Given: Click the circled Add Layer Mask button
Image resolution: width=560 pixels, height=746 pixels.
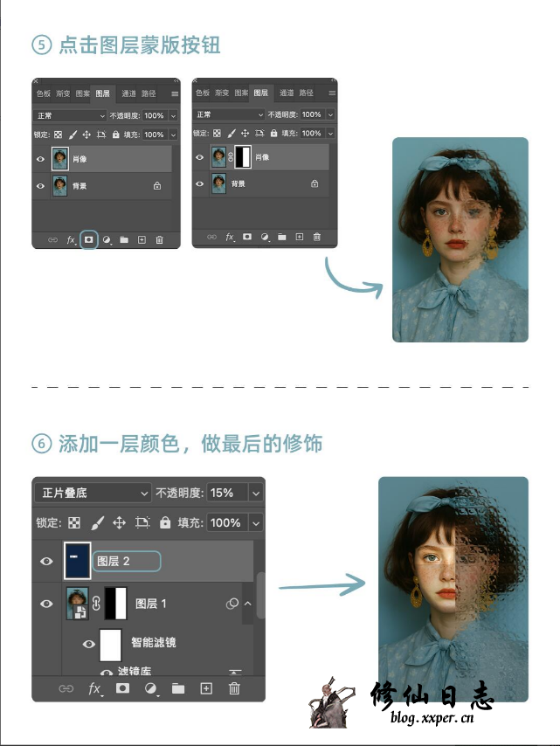Looking at the screenshot, I should pyautogui.click(x=88, y=239).
